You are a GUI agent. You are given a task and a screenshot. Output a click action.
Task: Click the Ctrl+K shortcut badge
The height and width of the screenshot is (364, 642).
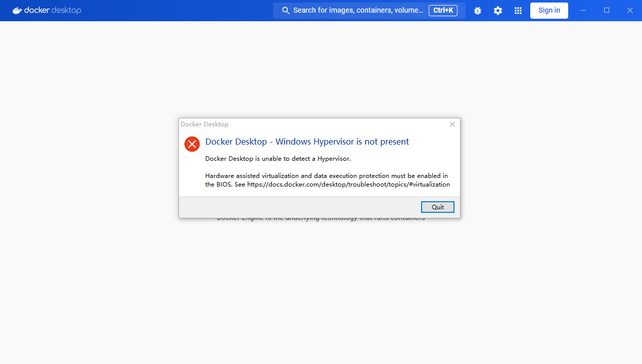pos(443,11)
